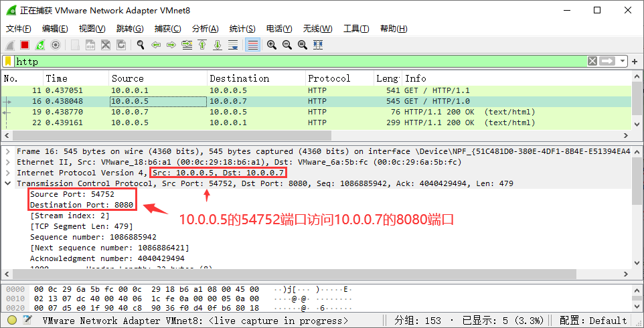Restart the current capture
The width and height of the screenshot is (644, 328).
40,45
